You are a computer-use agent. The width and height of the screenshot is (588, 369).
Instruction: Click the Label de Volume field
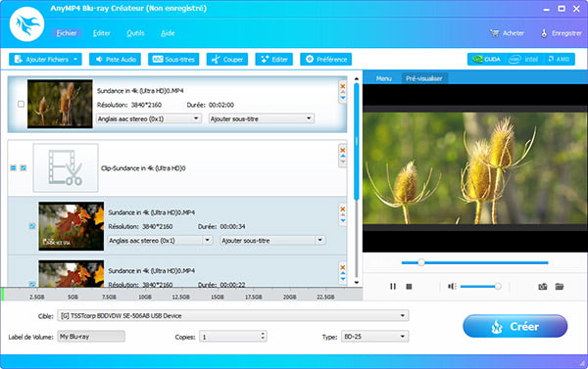(91, 337)
